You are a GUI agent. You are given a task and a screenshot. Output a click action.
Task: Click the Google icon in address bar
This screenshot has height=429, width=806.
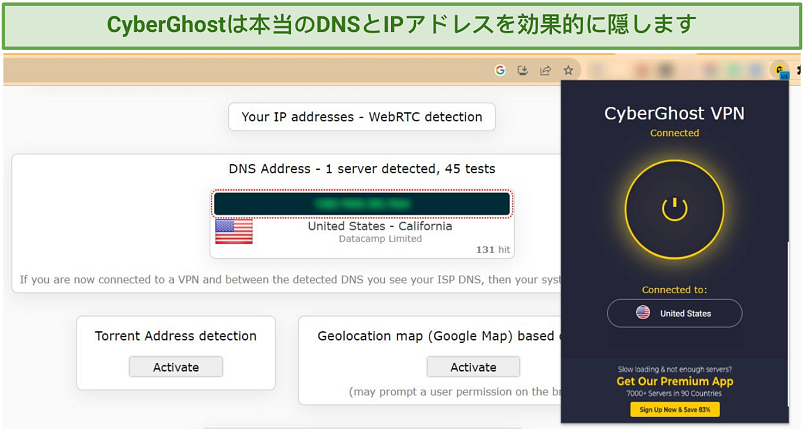click(500, 70)
